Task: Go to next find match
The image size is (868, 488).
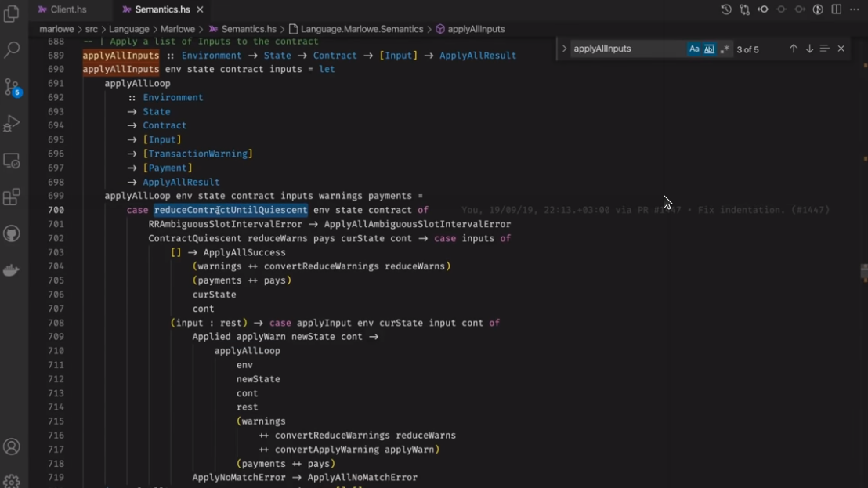Action: coord(809,49)
